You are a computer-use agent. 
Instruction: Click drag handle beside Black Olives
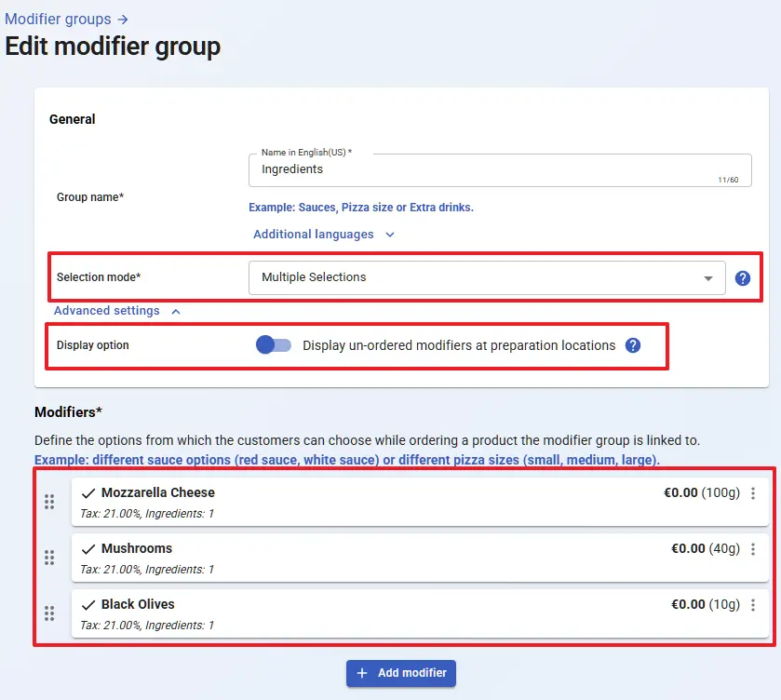pos(49,613)
